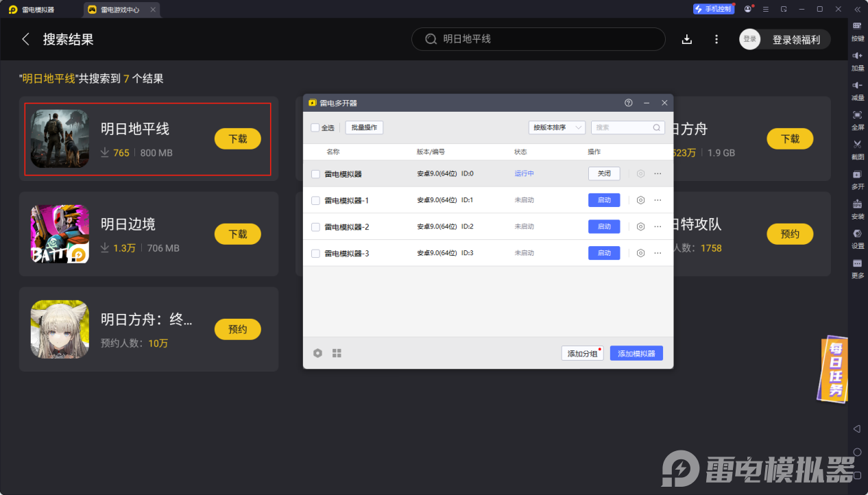Click the 手机控制 phone control button
This screenshot has height=495, width=868.
pos(714,9)
